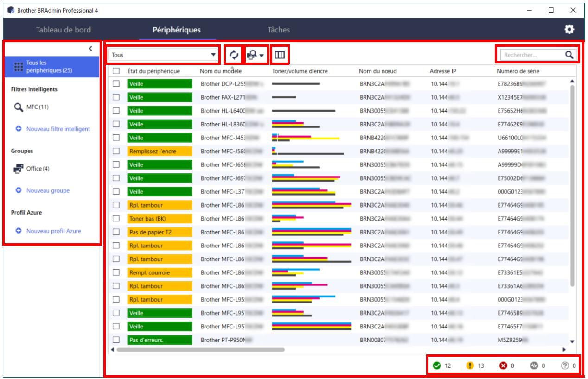
Task: Sort by Nom du nœud column
Action: pos(377,71)
